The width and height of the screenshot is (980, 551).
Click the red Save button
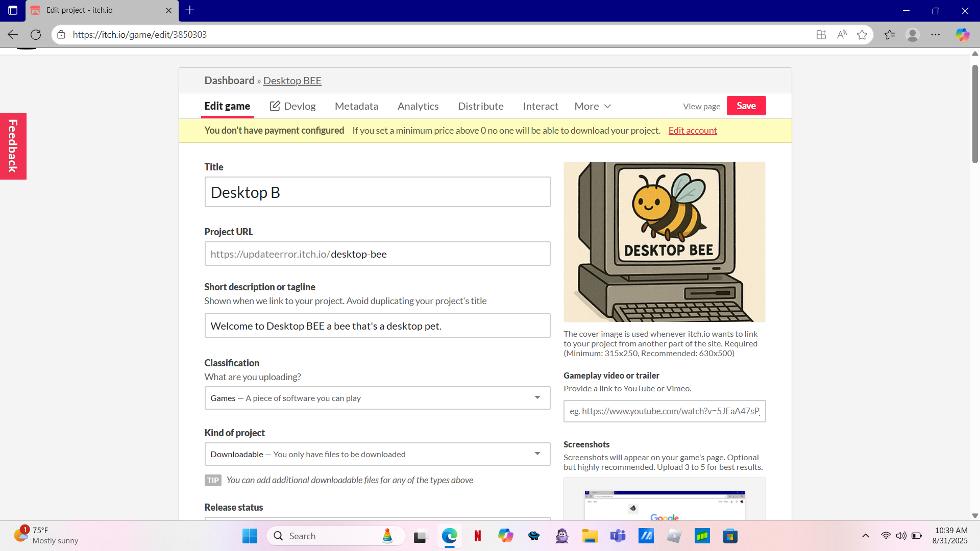tap(746, 106)
